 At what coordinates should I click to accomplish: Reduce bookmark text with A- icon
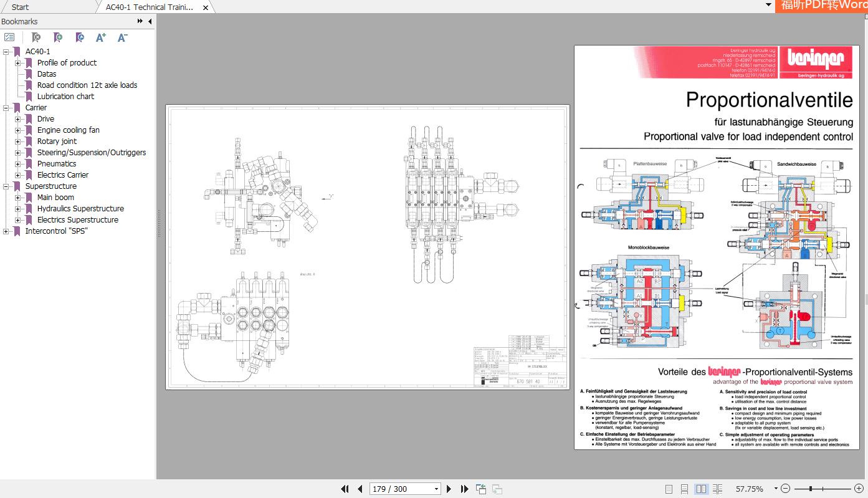122,37
